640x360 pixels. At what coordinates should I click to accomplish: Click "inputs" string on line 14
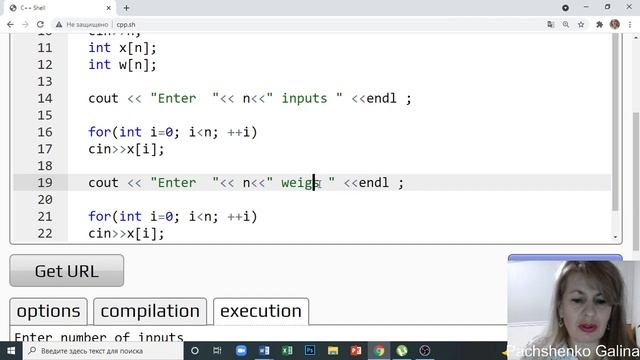click(304, 98)
